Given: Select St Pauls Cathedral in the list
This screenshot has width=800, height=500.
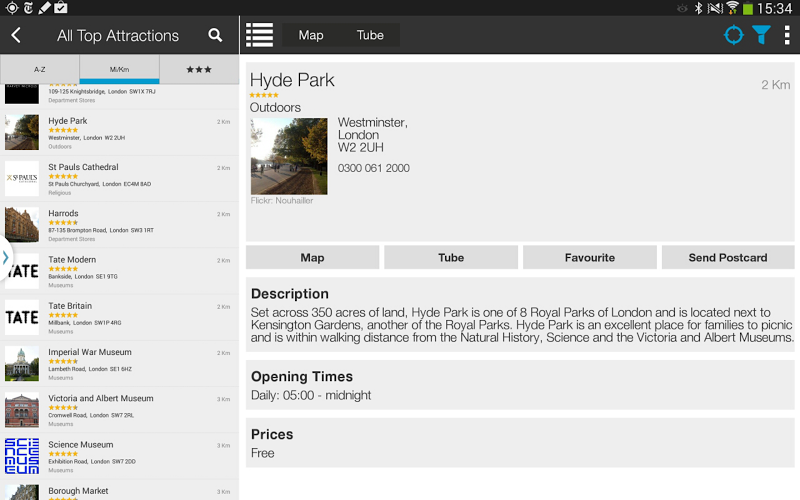Looking at the screenshot, I should coord(119,179).
